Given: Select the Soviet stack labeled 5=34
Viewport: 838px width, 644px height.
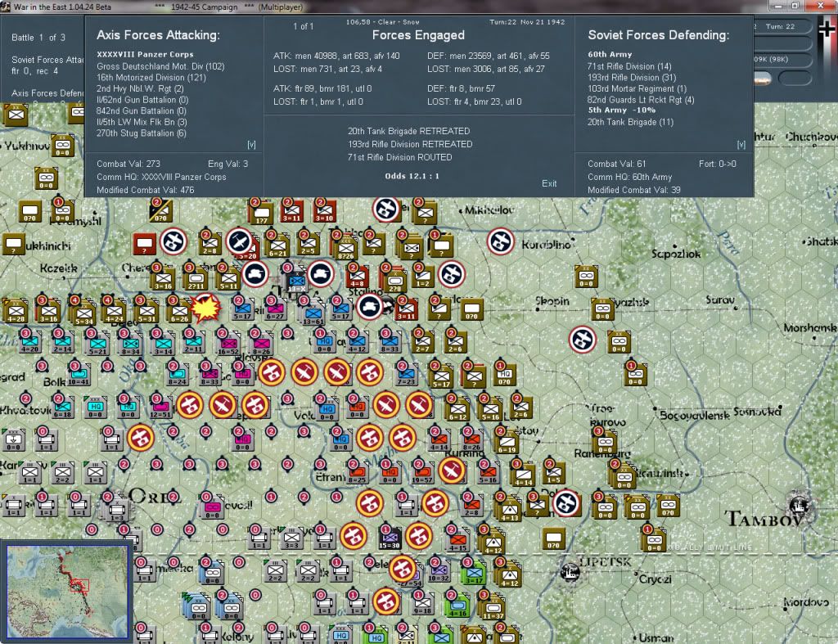Looking at the screenshot, I should tap(83, 313).
